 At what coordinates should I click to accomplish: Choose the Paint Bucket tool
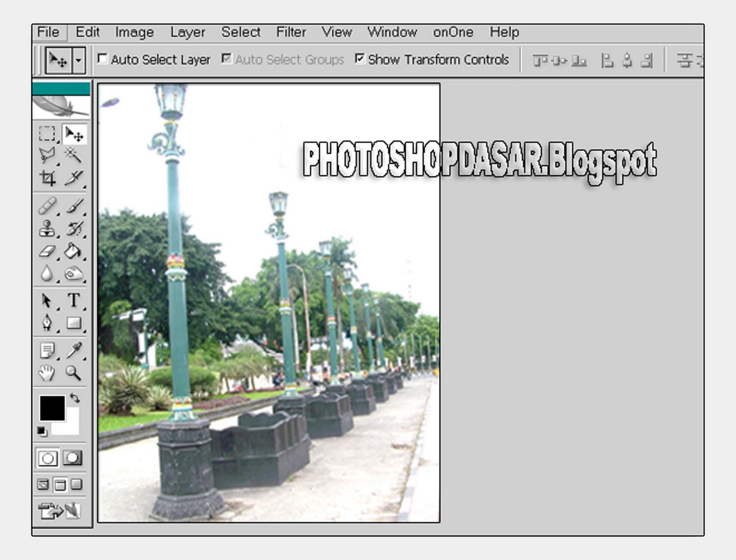click(74, 251)
